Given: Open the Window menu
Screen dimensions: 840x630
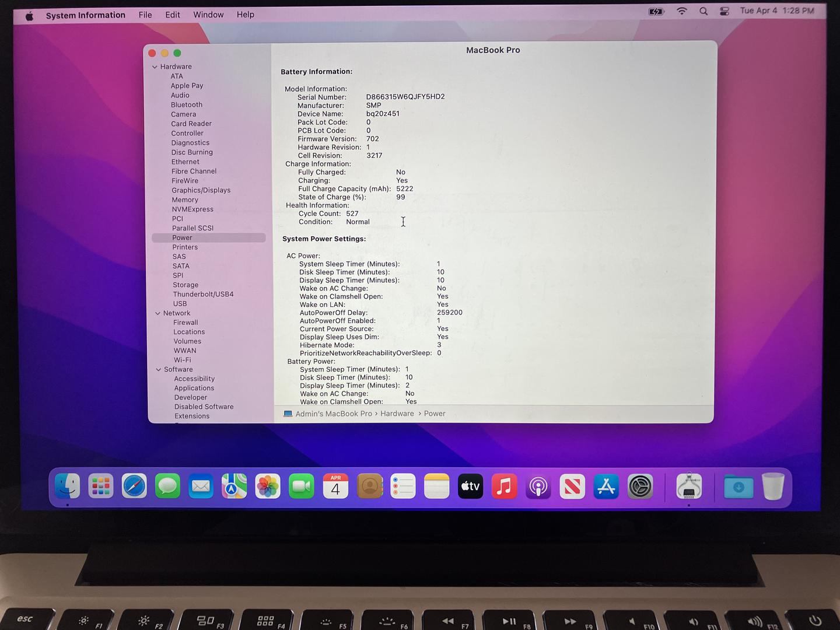Looking at the screenshot, I should tap(208, 15).
